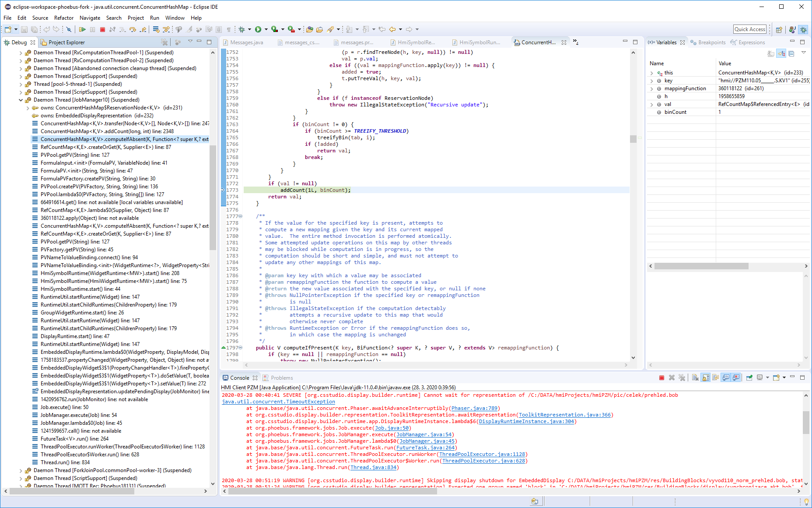This screenshot has width=812, height=508.
Task: Resume the suspended thread
Action: coord(83,29)
